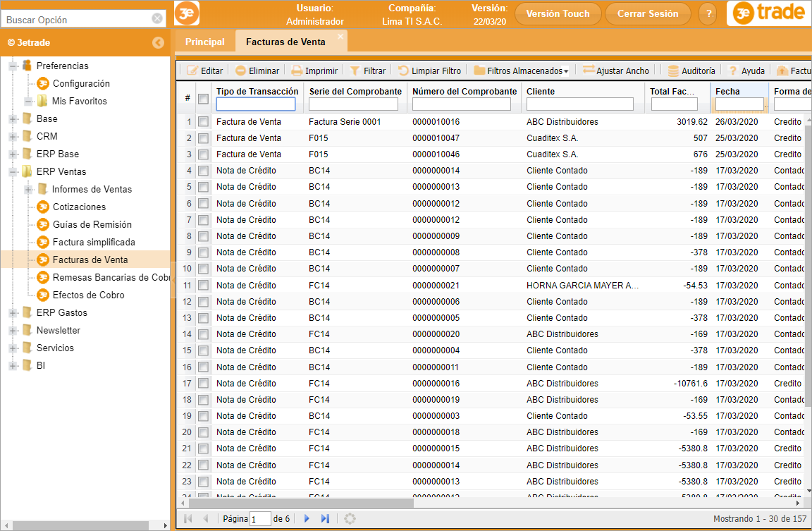Collapse the ERP Ventas tree node
Image resolution: width=812 pixels, height=531 pixels.
click(13, 171)
